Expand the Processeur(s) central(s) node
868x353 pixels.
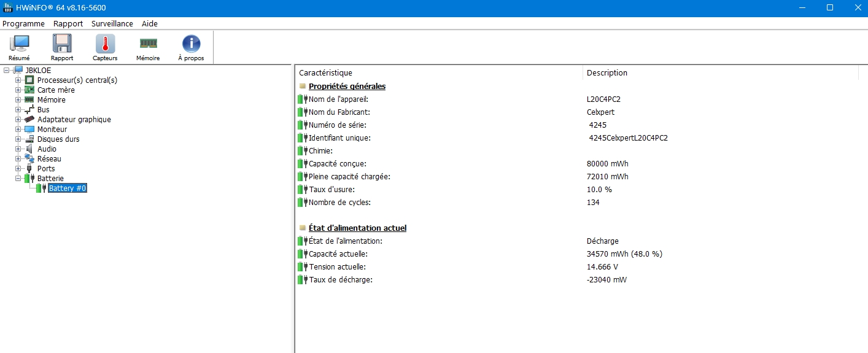pos(18,80)
